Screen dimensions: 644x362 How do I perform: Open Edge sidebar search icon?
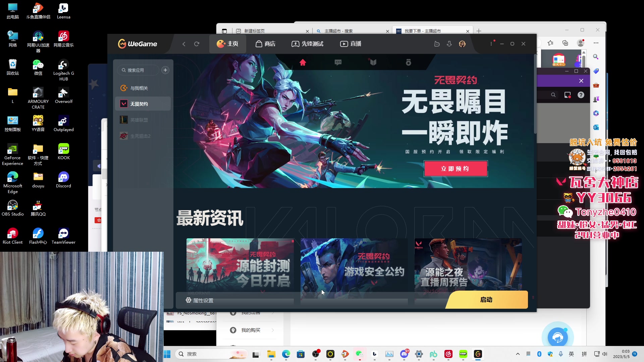(x=596, y=57)
